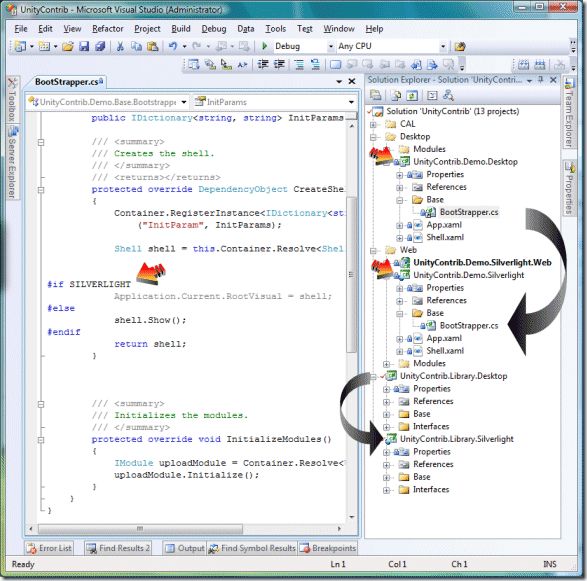This screenshot has width=587, height=581.
Task: Click the code editor vertical scrollbar thumb
Action: coord(351,275)
